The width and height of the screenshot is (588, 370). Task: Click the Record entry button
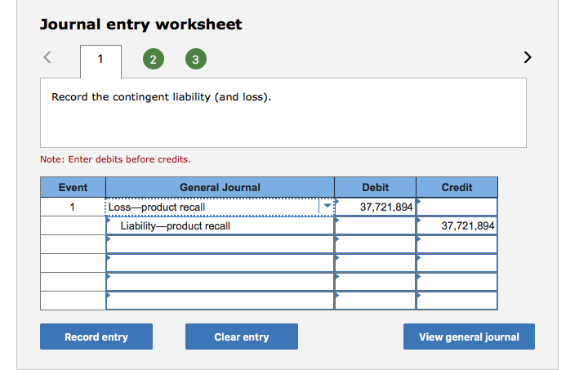pyautogui.click(x=96, y=337)
